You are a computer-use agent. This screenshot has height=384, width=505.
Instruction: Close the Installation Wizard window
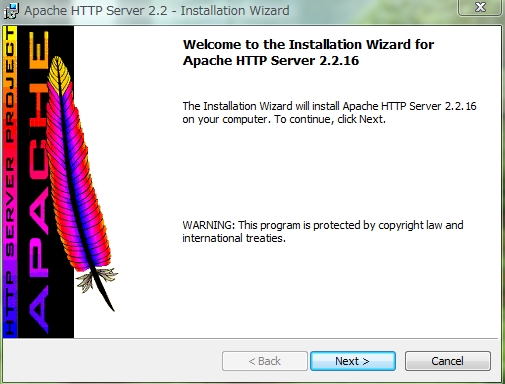[x=480, y=7]
